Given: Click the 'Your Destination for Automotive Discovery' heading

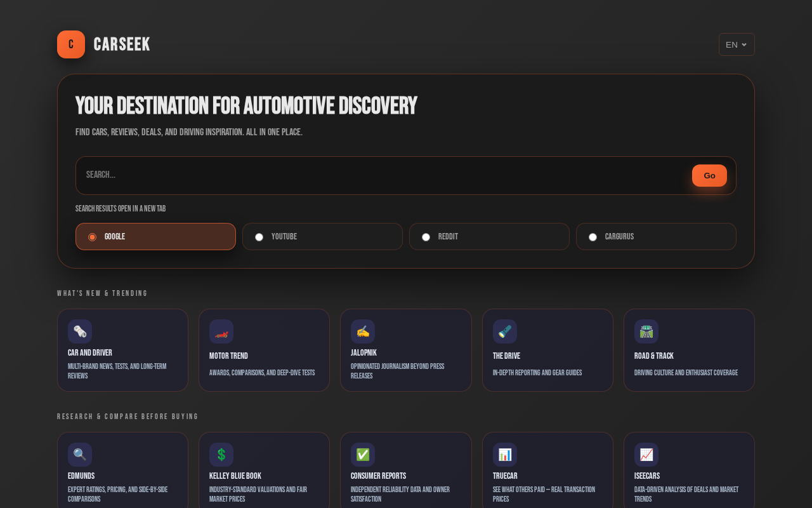Looking at the screenshot, I should [246, 106].
